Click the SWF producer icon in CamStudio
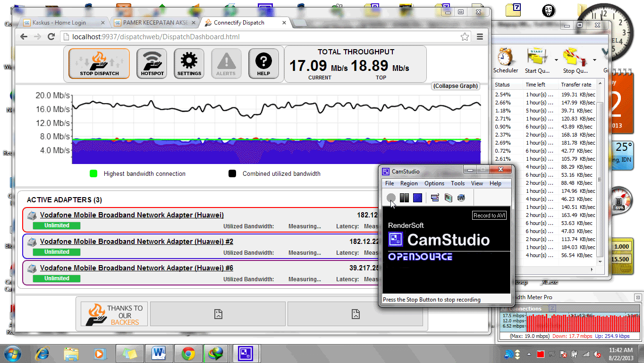Image resolution: width=644 pixels, height=363 pixels. coord(461,198)
